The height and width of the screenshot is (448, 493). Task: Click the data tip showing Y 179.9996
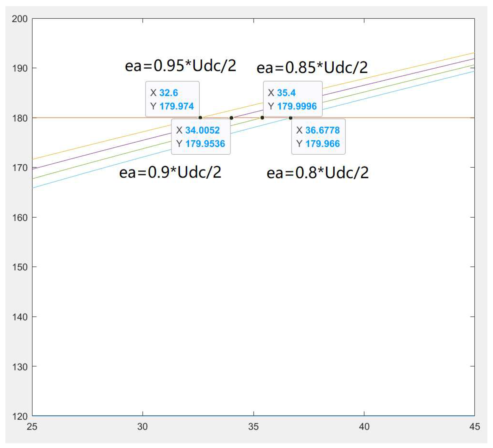(292, 99)
